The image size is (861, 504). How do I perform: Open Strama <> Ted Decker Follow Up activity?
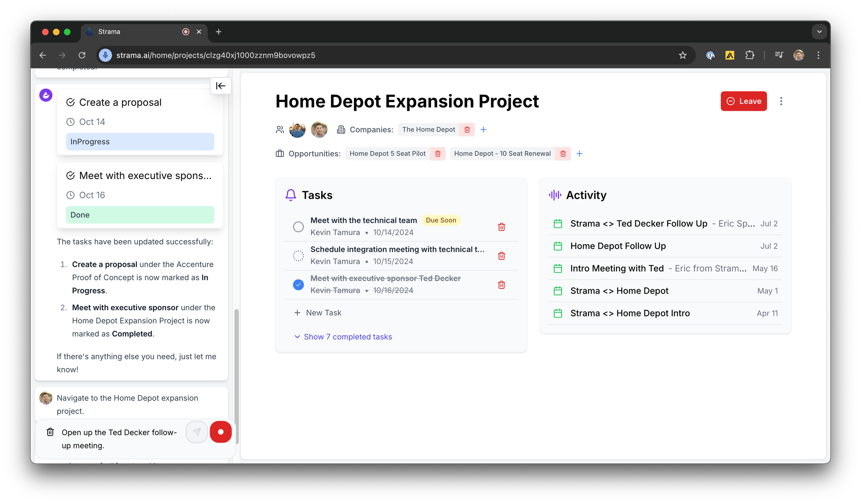(x=638, y=224)
